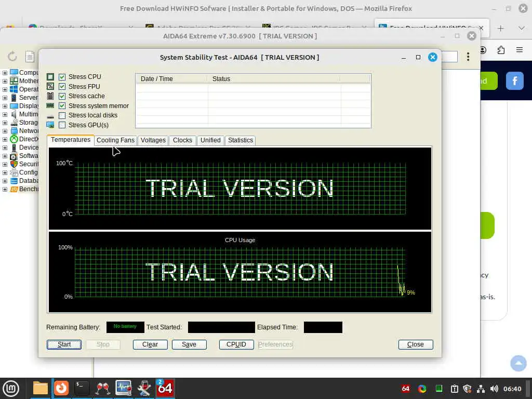Expand the Storage tree node

[5, 123]
